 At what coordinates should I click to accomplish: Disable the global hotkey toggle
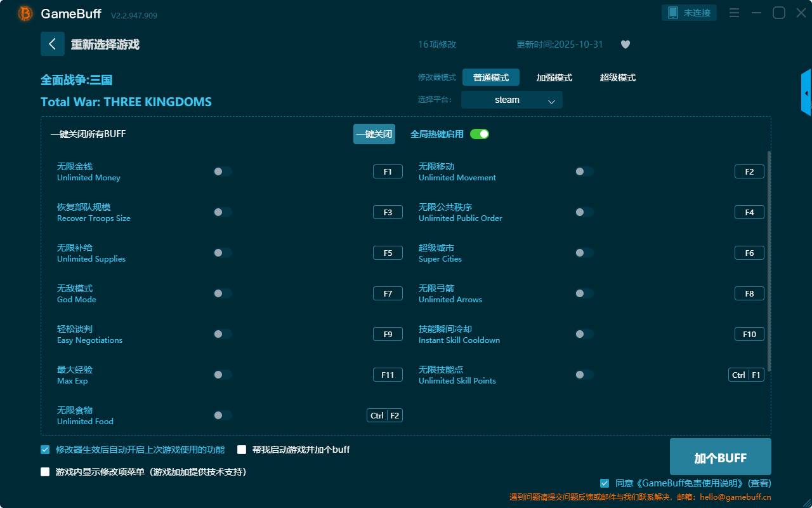point(480,134)
